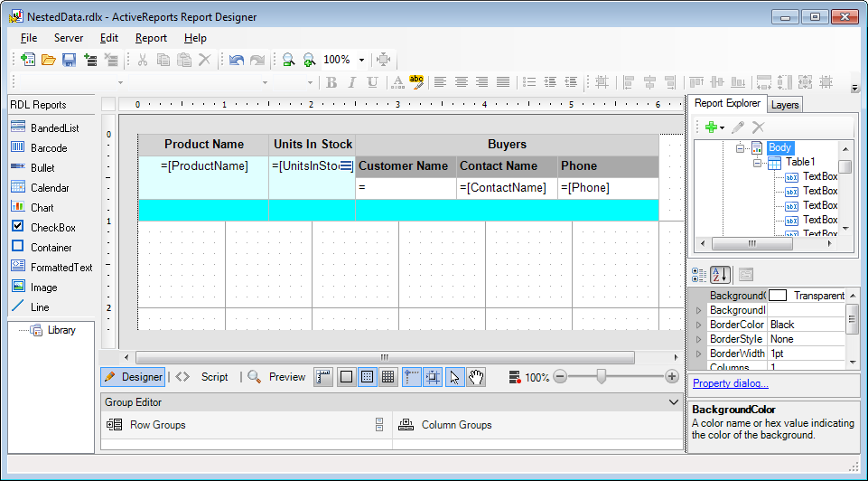Select the Calendar toolbox item
868x481 pixels.
coord(41,188)
